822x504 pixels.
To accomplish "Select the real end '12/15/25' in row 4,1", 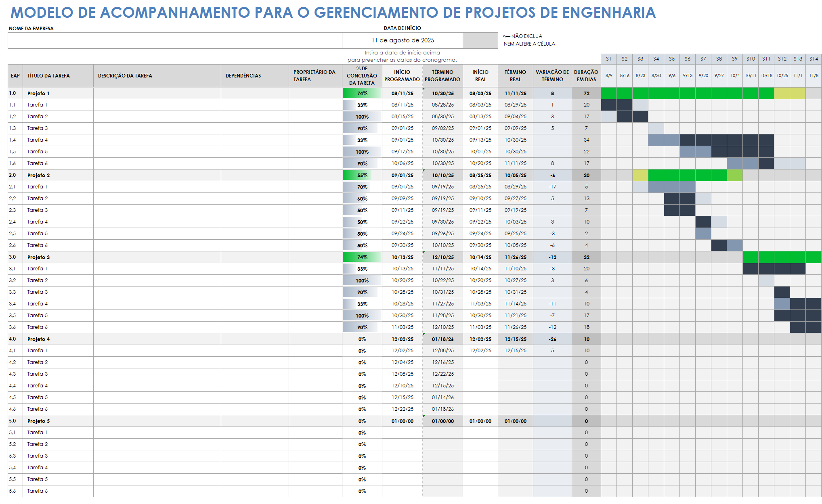I will tap(516, 351).
